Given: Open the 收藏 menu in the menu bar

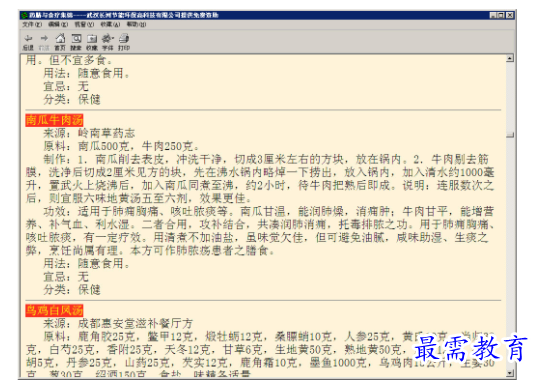Looking at the screenshot, I should click(x=110, y=25).
